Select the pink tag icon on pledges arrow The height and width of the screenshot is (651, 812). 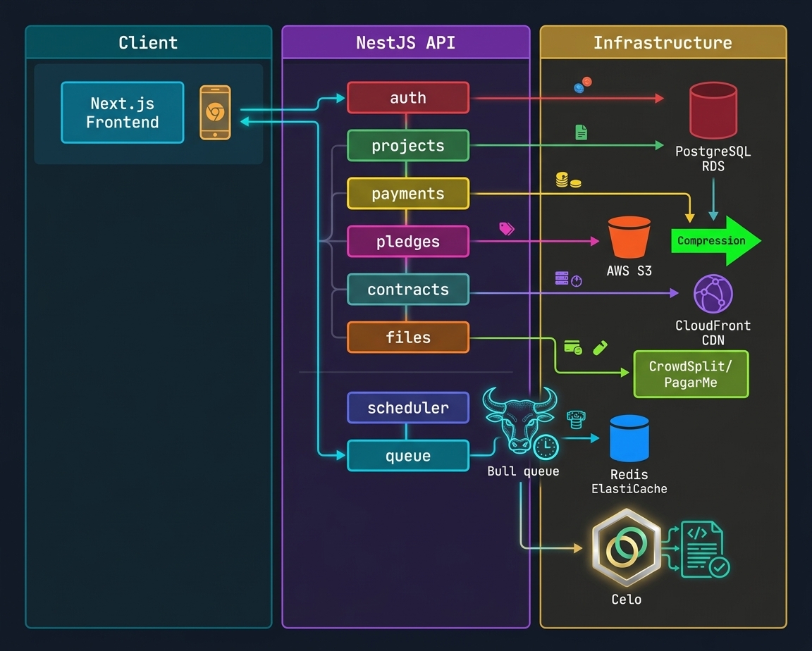(507, 228)
